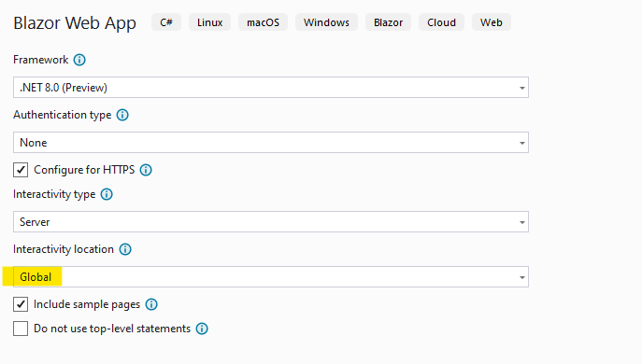Click the Include sample pages info icon
The width and height of the screenshot is (642, 364).
pyautogui.click(x=151, y=304)
